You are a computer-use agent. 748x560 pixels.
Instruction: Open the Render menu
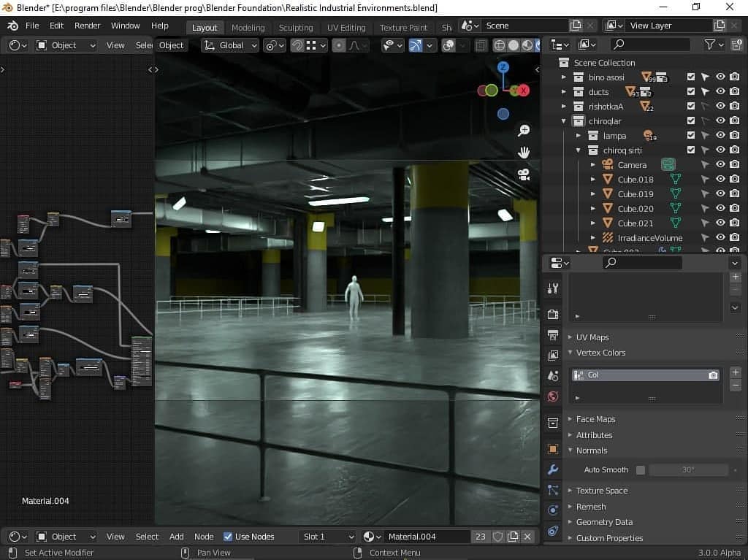tap(88, 26)
